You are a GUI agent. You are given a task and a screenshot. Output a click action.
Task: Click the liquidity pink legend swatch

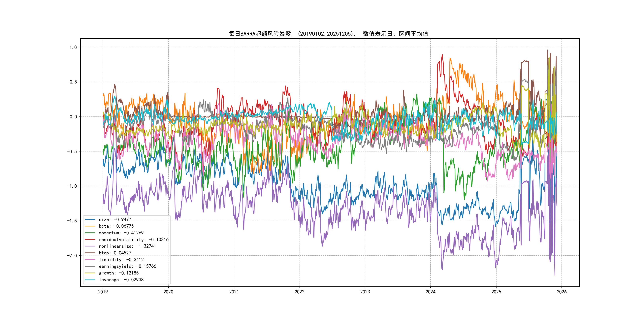90,260
